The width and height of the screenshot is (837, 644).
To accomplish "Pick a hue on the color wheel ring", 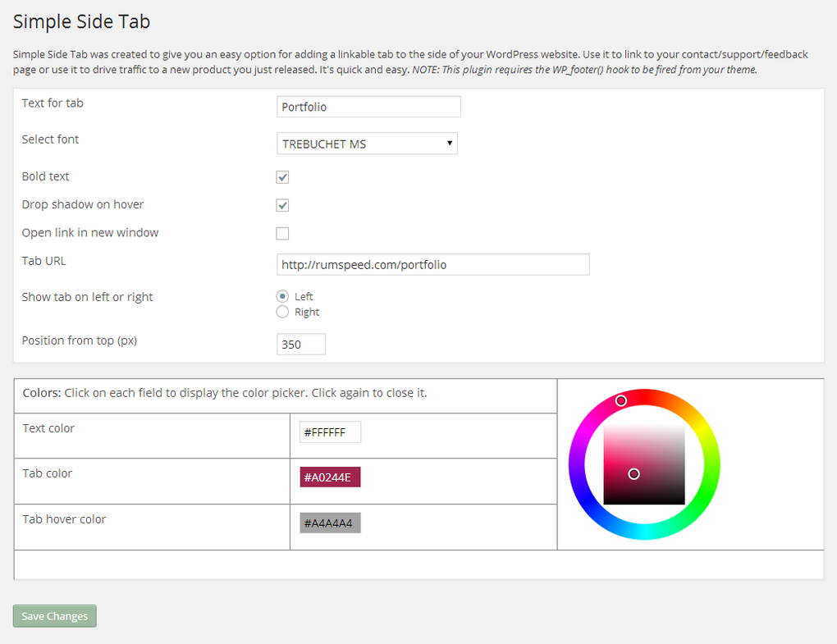I will coord(621,400).
